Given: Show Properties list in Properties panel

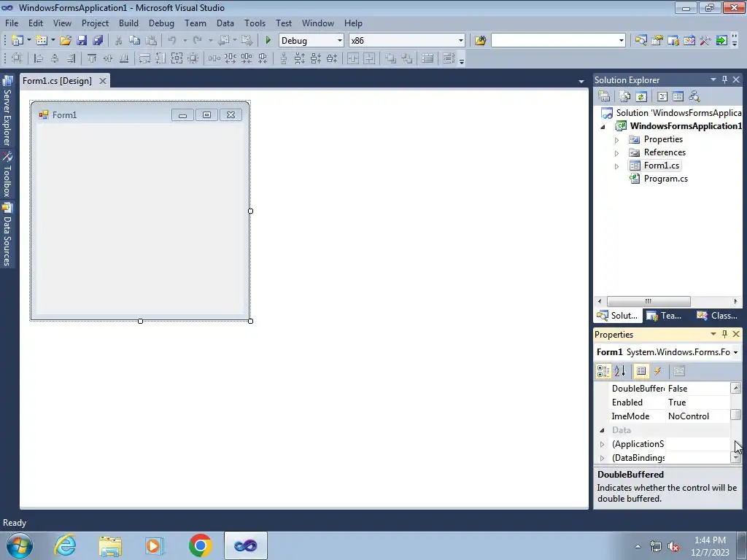Looking at the screenshot, I should coord(641,371).
